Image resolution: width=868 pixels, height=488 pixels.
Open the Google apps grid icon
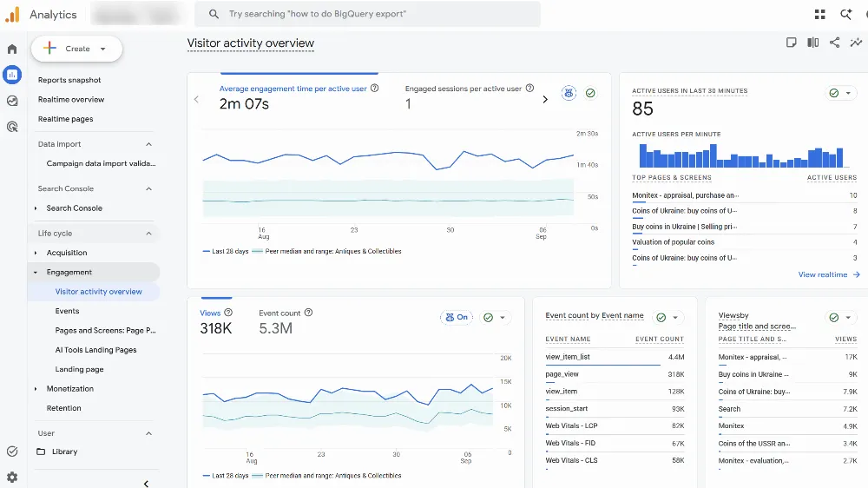click(820, 15)
